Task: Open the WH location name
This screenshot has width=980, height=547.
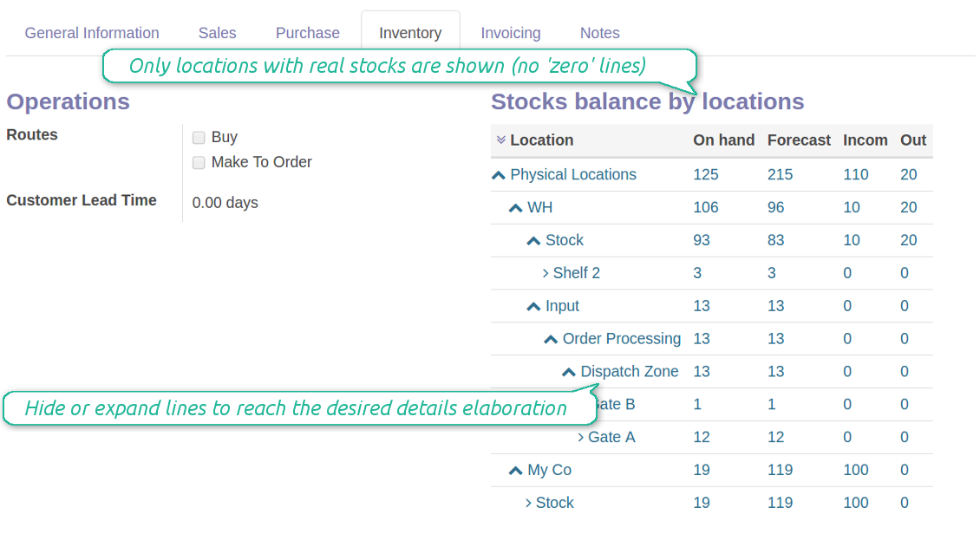Action: 540,207
